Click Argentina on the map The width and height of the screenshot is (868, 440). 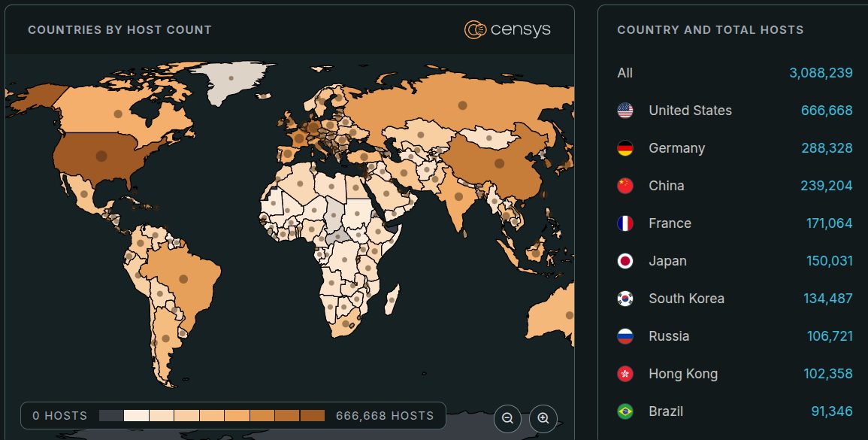pos(165,338)
